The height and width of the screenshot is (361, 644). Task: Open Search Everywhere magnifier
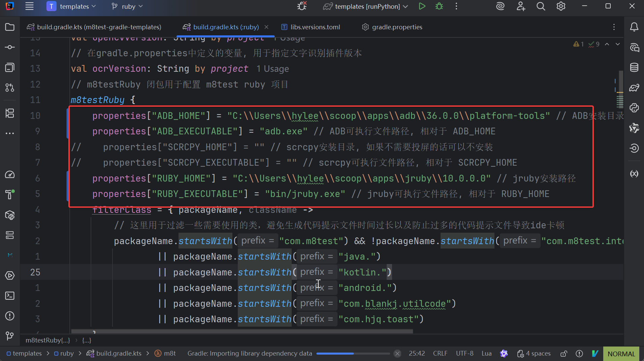(541, 6)
